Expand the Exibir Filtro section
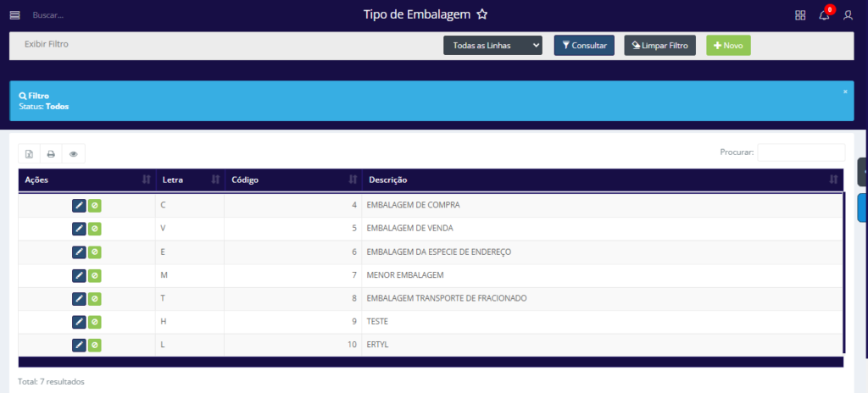Image resolution: width=868 pixels, height=393 pixels. click(47, 44)
